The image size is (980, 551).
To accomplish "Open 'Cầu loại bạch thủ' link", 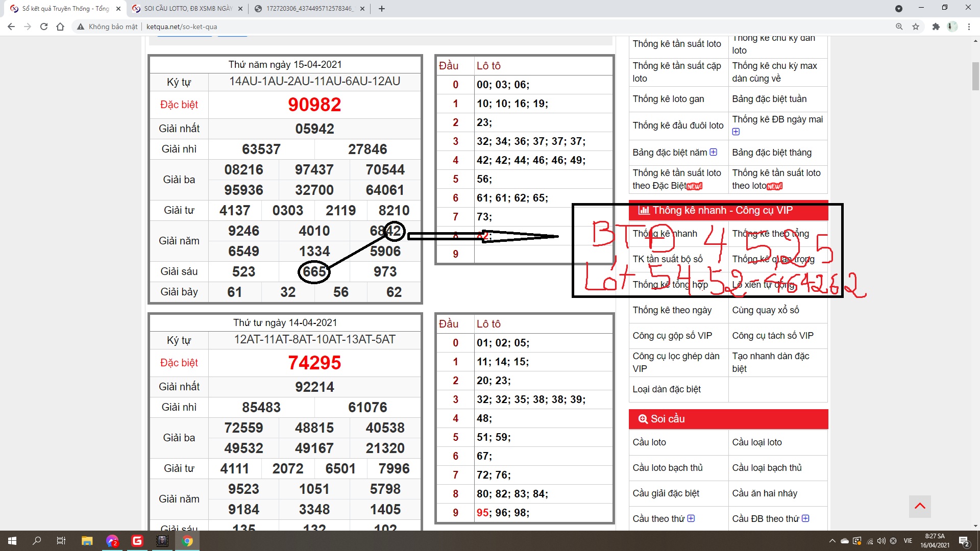I will pyautogui.click(x=767, y=468).
